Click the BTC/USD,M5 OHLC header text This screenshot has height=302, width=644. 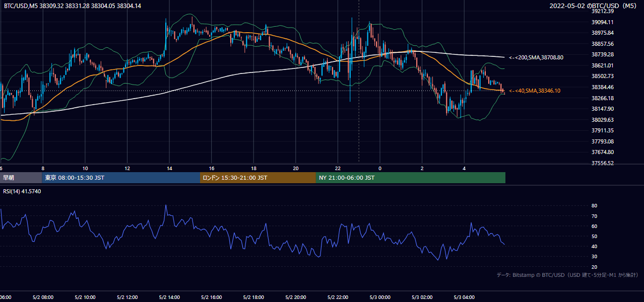(x=72, y=6)
